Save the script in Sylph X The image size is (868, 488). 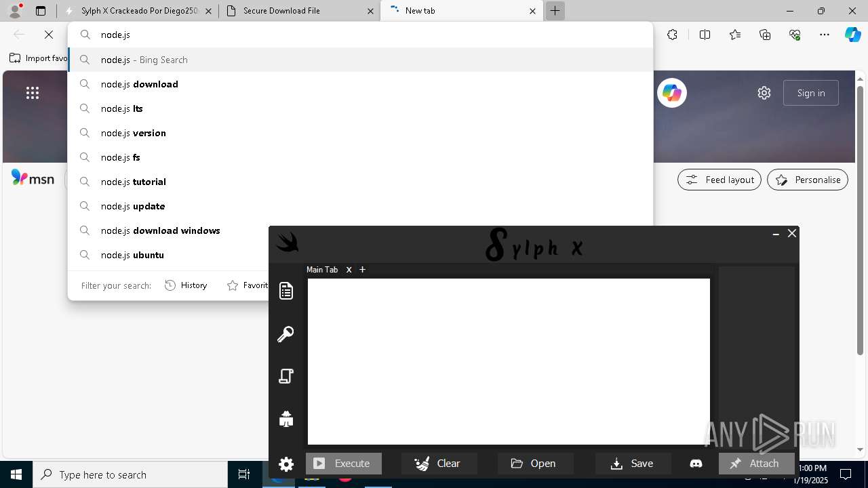click(x=633, y=464)
